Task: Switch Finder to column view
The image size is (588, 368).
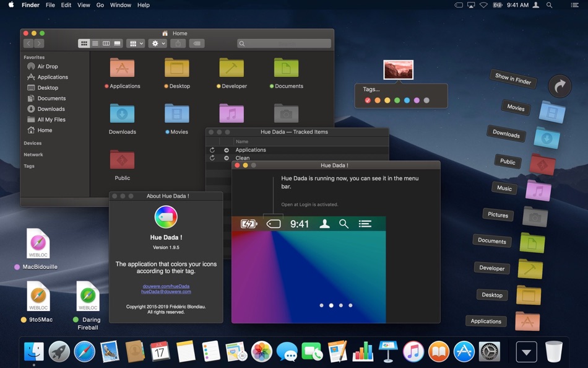Action: (x=106, y=43)
